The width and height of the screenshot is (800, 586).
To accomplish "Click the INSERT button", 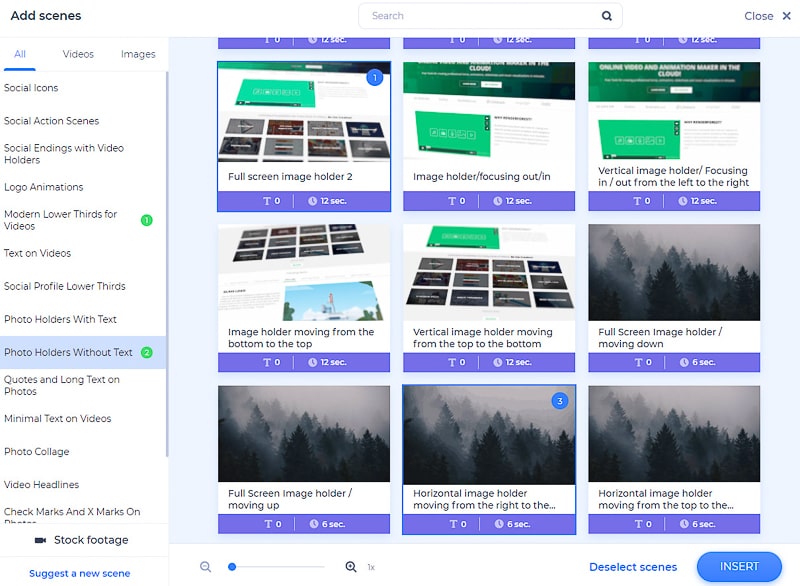I will point(739,567).
